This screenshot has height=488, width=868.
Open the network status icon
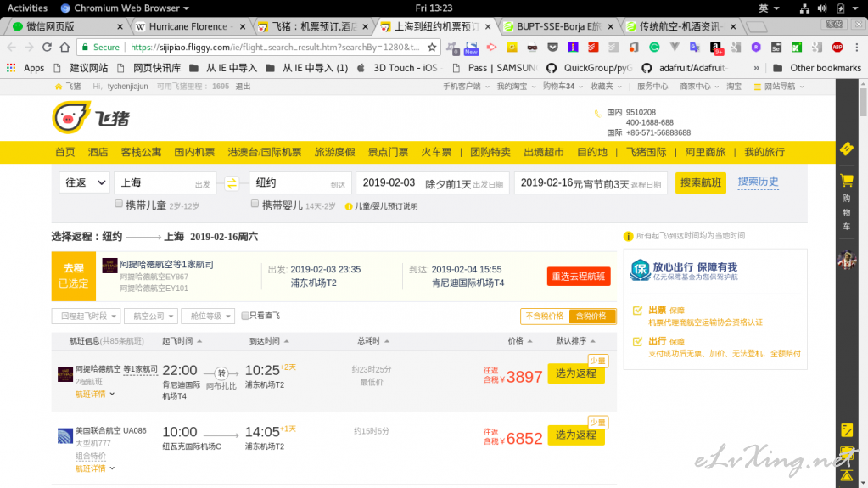click(804, 8)
